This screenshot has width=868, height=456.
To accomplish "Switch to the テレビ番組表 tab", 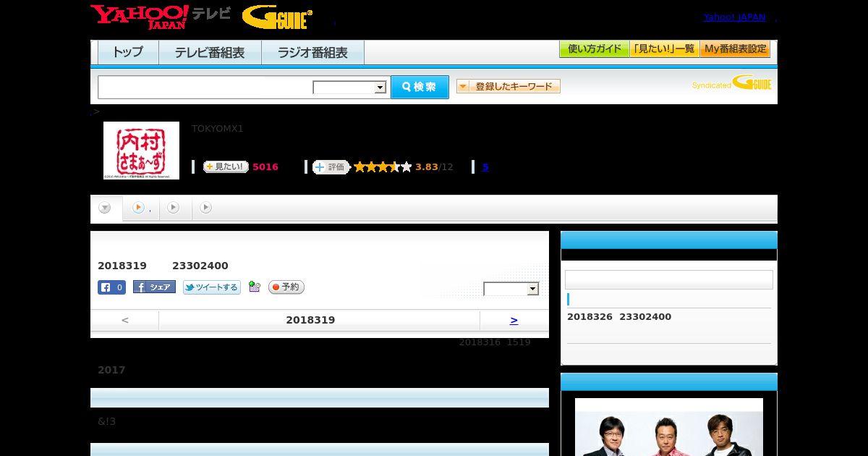I will (x=210, y=52).
